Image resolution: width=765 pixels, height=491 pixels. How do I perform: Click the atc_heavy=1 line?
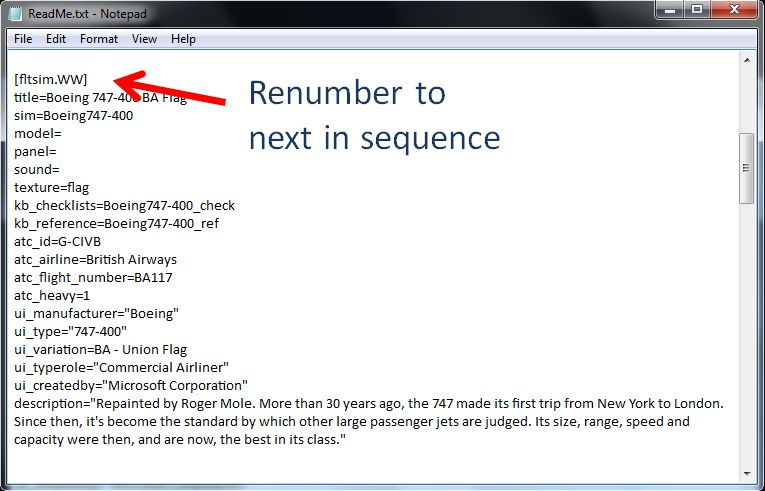click(x=52, y=296)
